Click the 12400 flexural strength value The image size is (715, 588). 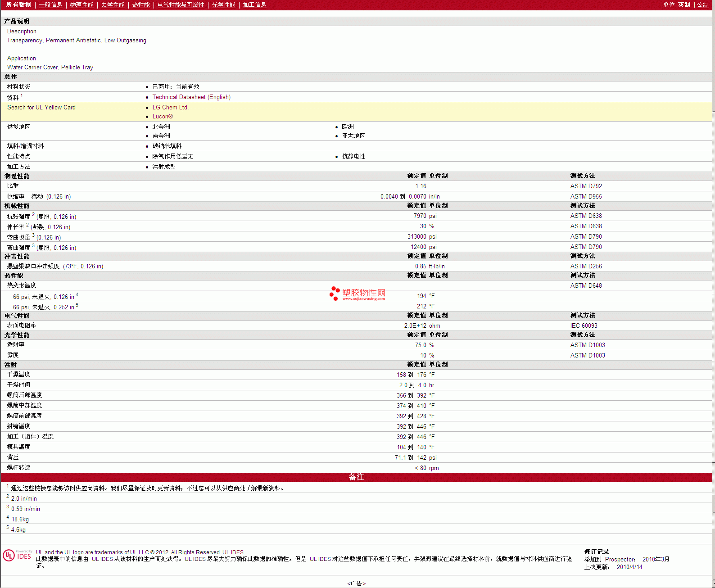418,247
